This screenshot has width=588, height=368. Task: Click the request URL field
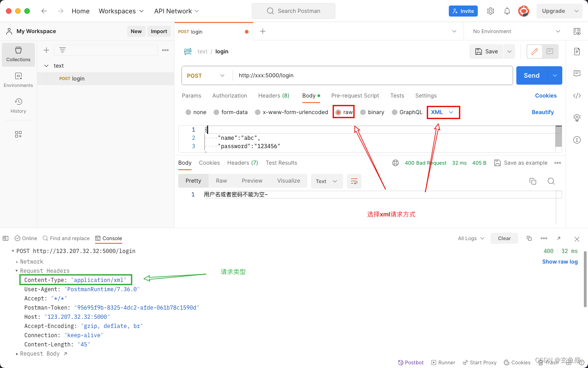pyautogui.click(x=373, y=75)
